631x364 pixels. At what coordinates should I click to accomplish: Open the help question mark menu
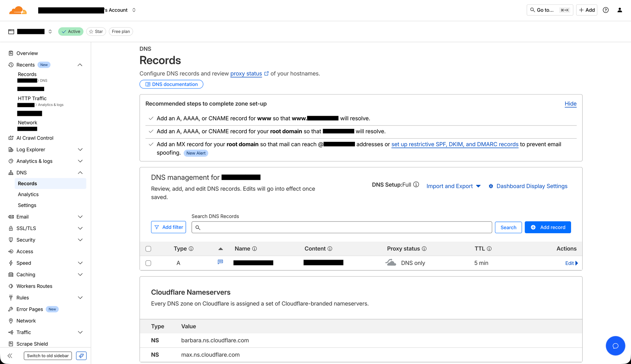[605, 10]
